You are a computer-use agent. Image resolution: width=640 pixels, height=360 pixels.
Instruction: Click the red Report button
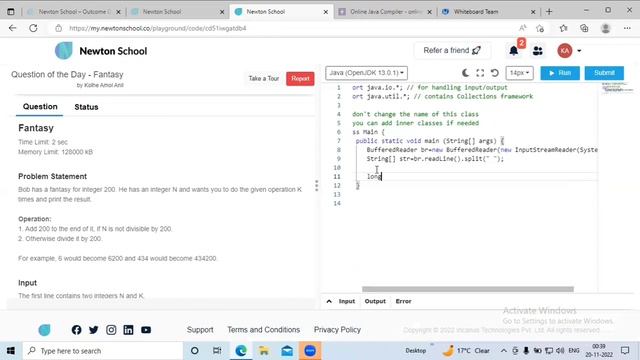[x=300, y=78]
